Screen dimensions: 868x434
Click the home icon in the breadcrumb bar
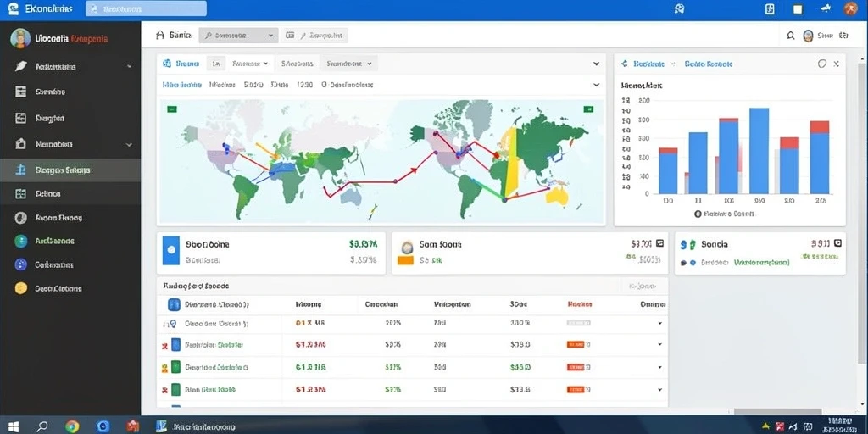point(160,36)
